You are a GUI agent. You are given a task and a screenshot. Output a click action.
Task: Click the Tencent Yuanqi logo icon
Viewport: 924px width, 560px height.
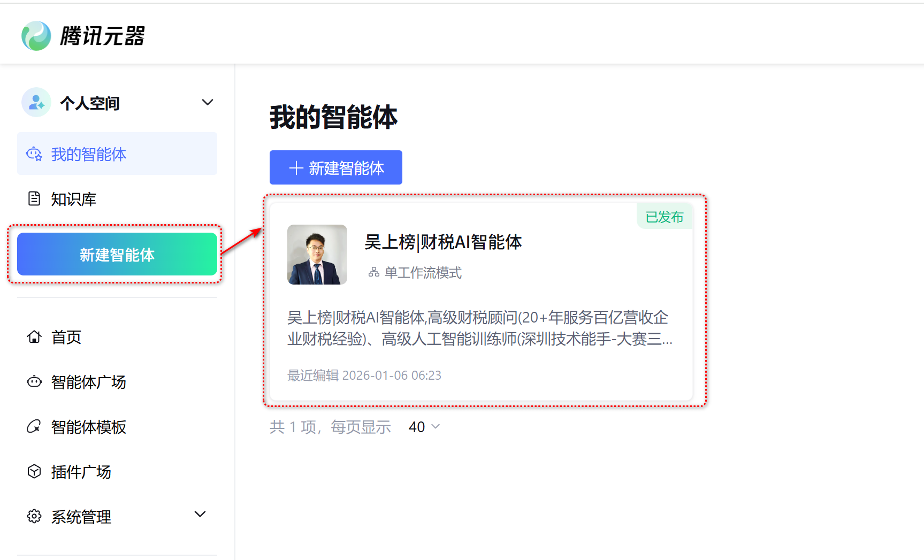(36, 36)
